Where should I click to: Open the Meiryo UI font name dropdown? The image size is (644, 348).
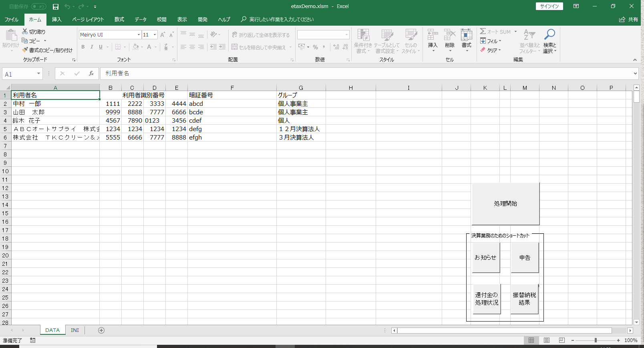click(x=139, y=35)
